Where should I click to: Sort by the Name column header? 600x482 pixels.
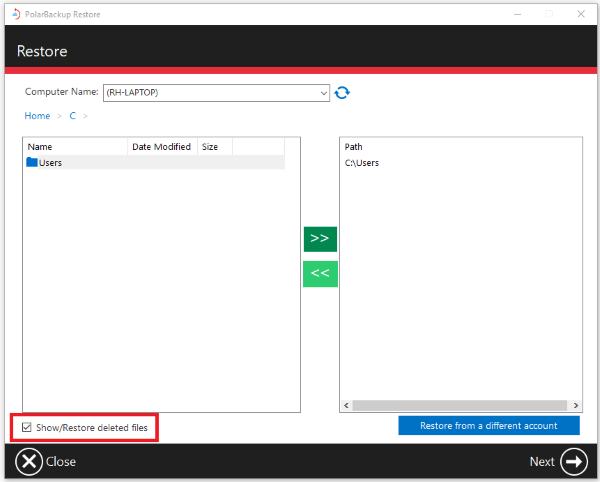pos(76,147)
